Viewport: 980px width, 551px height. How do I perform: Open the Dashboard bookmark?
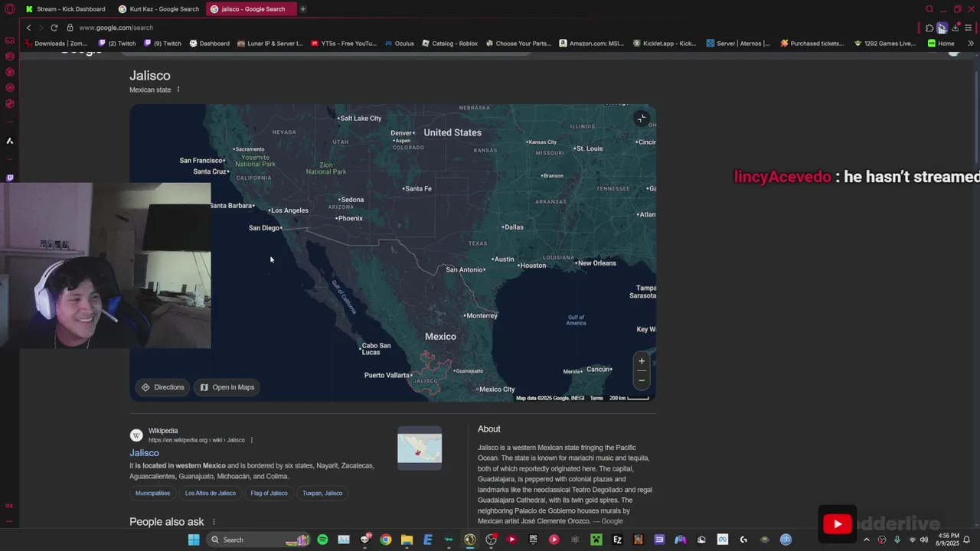pos(209,44)
